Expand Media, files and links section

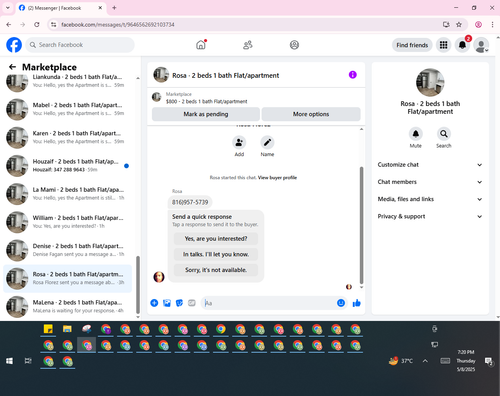pyautogui.click(x=430, y=199)
